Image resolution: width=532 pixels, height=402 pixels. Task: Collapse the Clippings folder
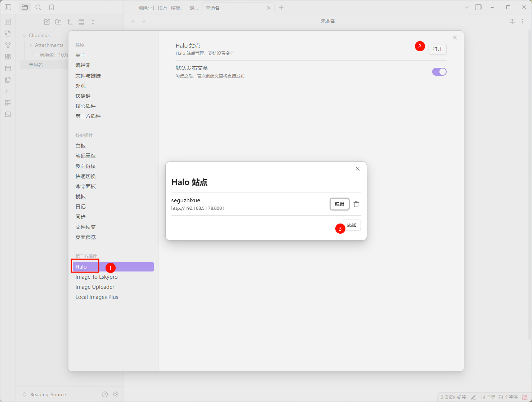[x=24, y=35]
